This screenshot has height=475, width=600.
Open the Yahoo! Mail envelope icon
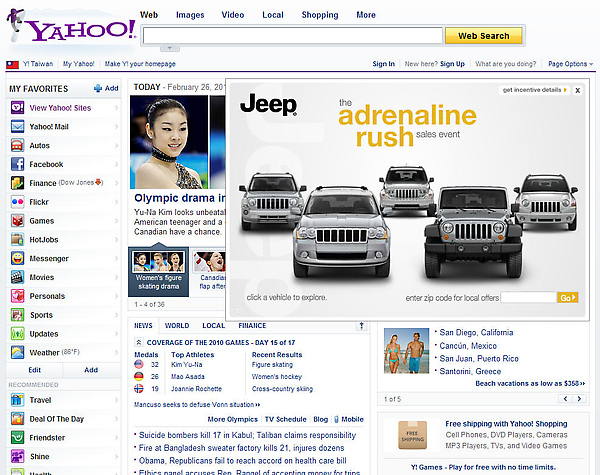coord(18,127)
